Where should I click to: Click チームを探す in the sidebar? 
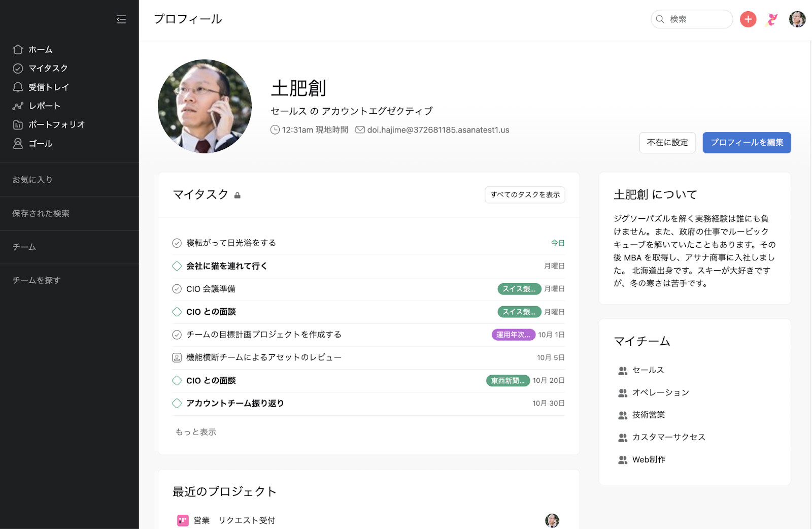point(37,280)
